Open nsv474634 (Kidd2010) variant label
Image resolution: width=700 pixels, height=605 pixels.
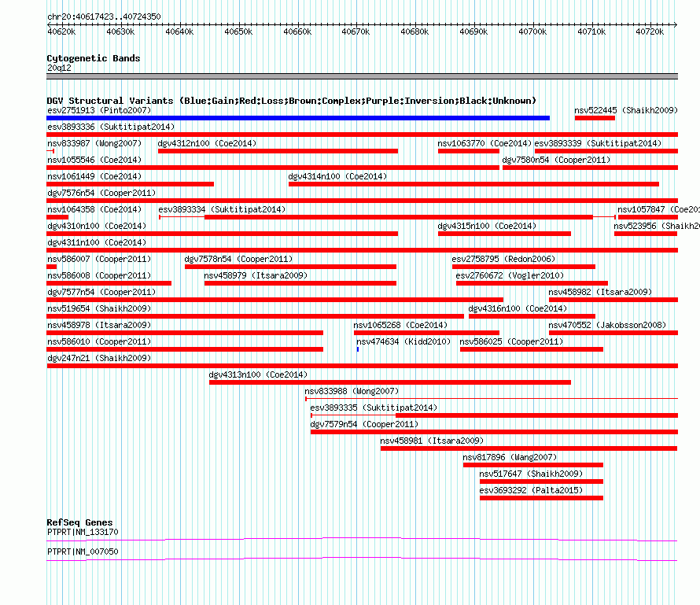(403, 341)
